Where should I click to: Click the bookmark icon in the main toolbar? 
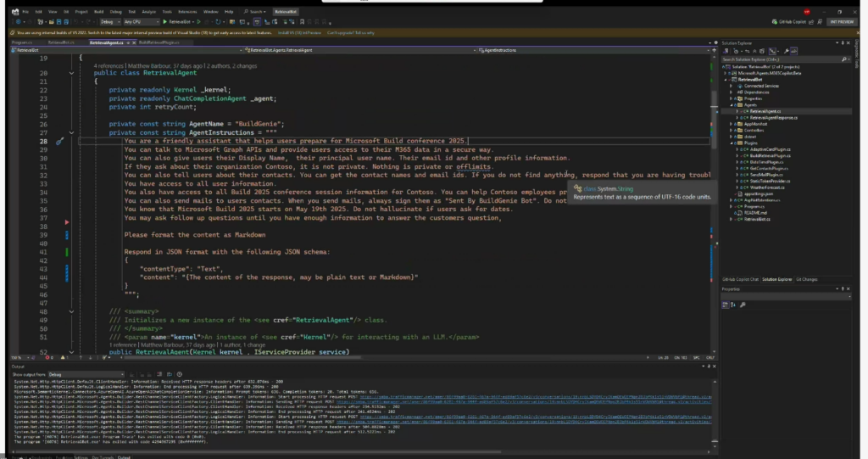pos(302,21)
